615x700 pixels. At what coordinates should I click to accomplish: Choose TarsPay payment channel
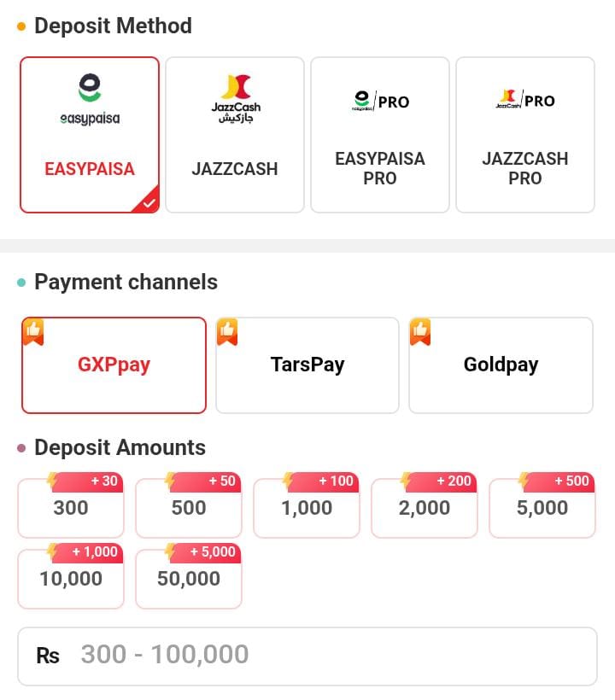coord(307,365)
